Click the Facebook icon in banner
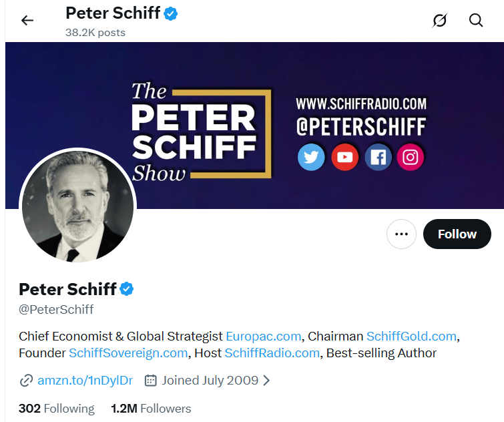 (378, 158)
